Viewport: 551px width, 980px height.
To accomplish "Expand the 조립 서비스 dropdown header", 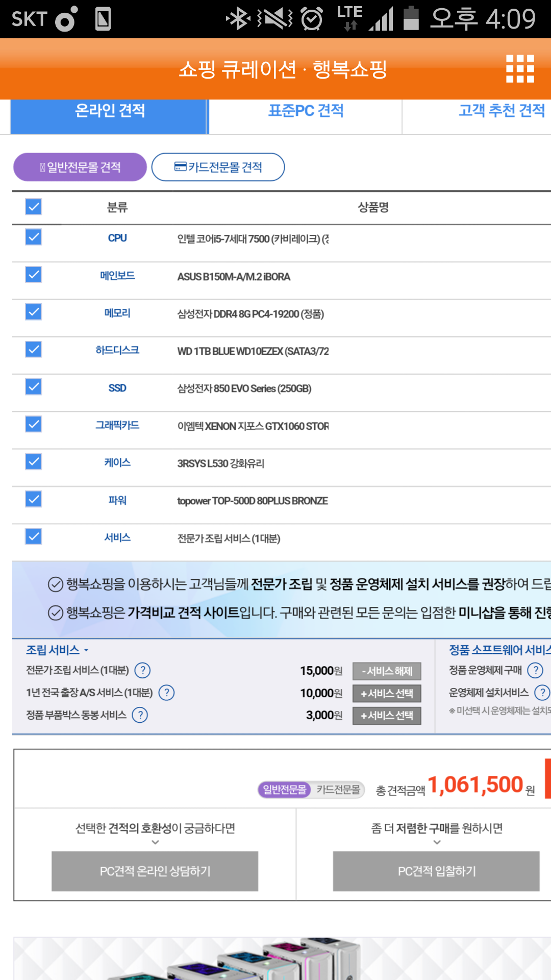I will coord(57,650).
